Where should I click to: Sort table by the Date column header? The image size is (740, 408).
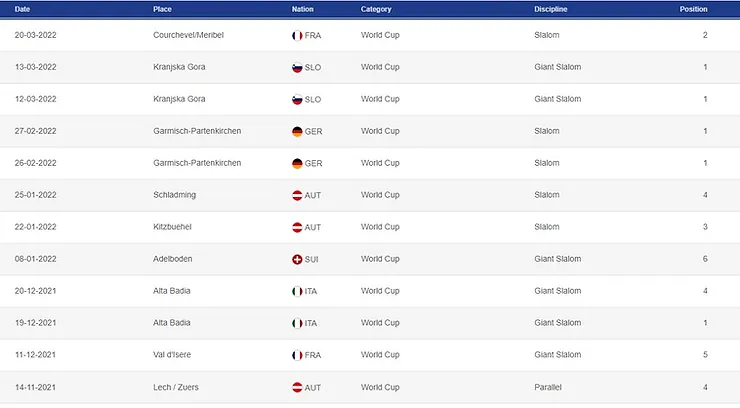tap(22, 9)
